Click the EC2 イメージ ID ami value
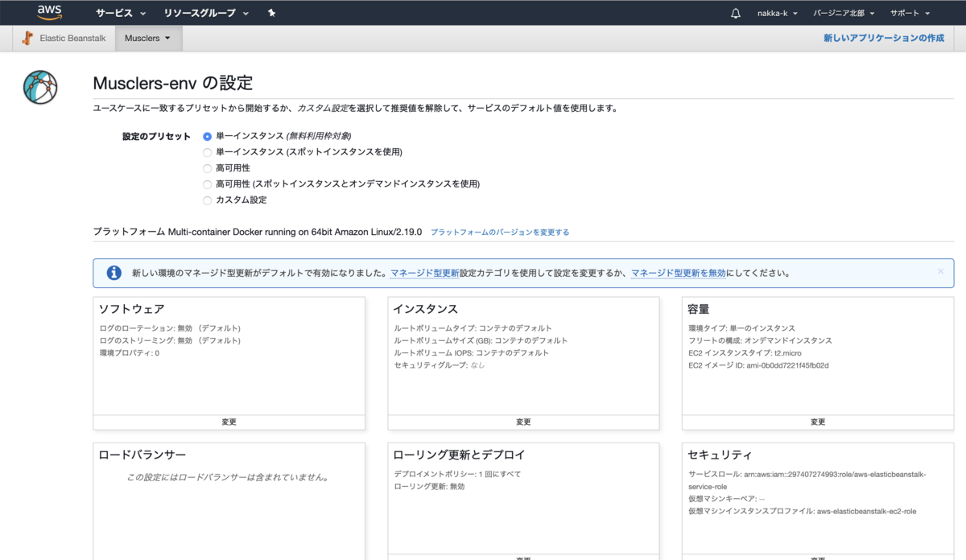966x560 pixels. [x=758, y=365]
